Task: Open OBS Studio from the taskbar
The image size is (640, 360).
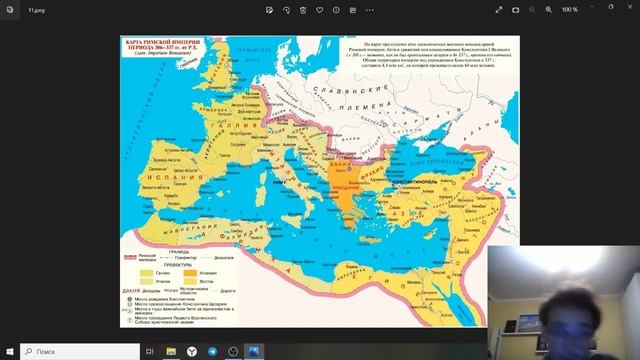Action: click(233, 351)
